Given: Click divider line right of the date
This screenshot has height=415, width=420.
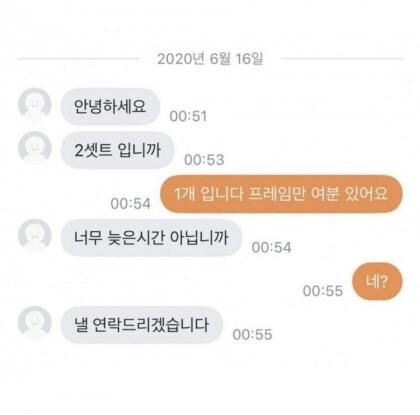Looking at the screenshot, I should (x=342, y=59).
